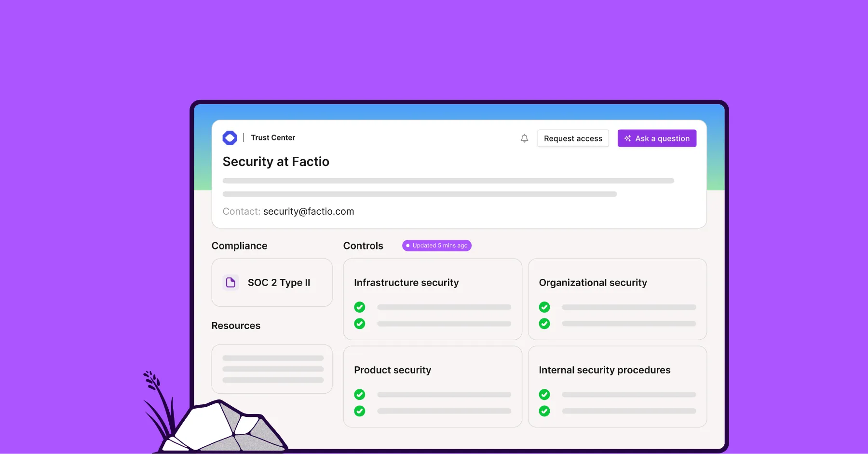
Task: Click first green check under Product security
Action: (x=360, y=395)
